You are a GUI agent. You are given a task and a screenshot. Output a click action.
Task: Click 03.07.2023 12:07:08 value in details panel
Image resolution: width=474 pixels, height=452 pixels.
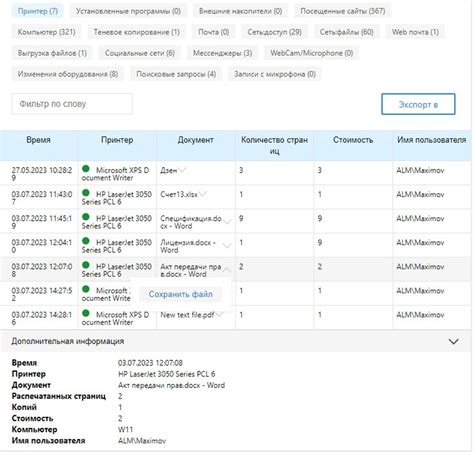point(150,363)
